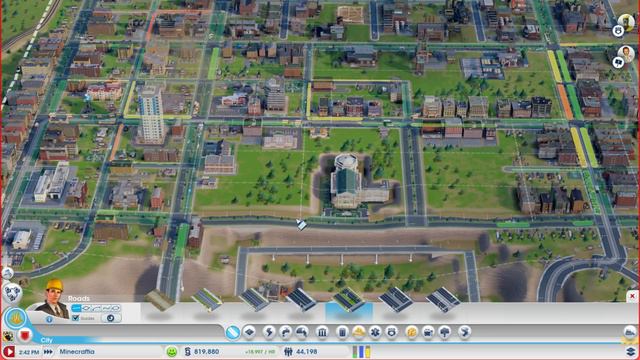
Task: Click the city name Minecraftia
Action: click(77, 351)
